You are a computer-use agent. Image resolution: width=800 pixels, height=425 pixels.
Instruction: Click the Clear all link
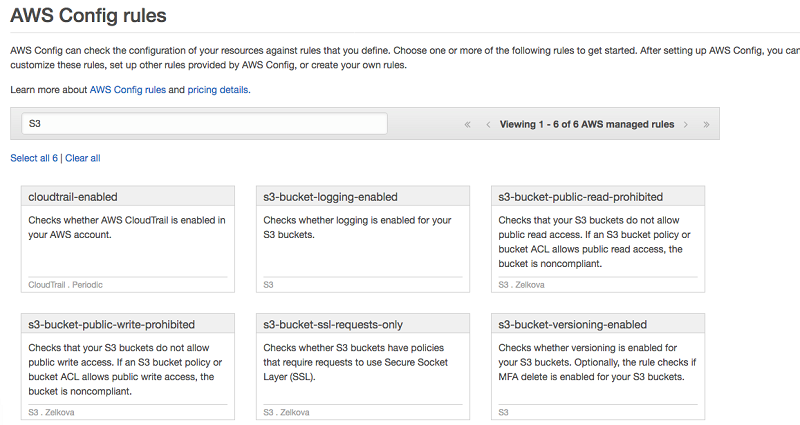(x=83, y=158)
